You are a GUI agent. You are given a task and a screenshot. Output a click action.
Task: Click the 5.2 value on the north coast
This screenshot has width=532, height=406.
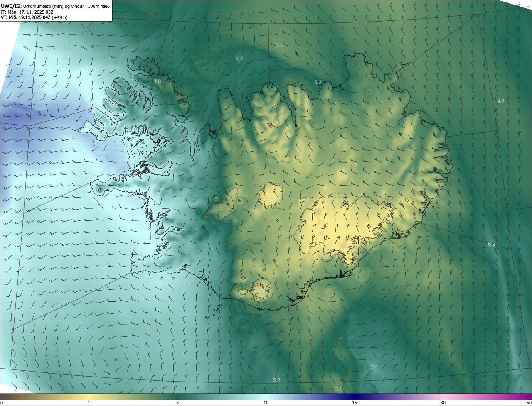coord(318,83)
